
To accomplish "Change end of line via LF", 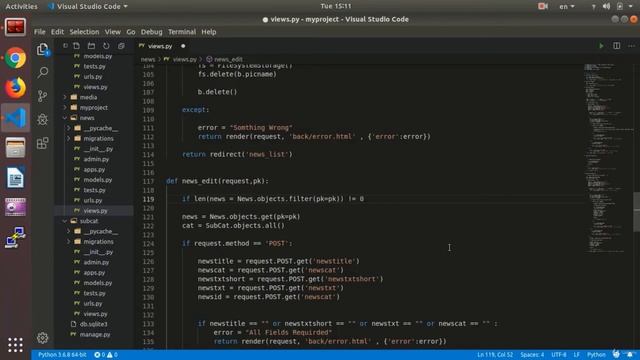I will tap(576, 355).
